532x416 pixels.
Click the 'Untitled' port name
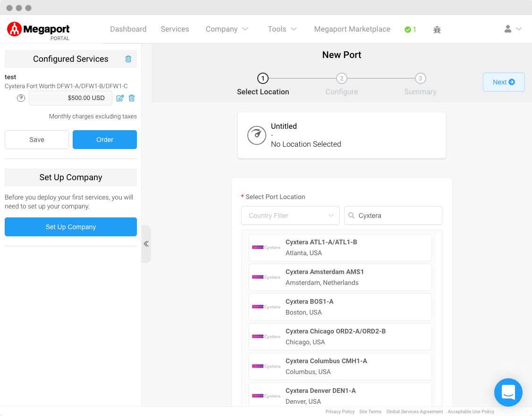tap(284, 126)
